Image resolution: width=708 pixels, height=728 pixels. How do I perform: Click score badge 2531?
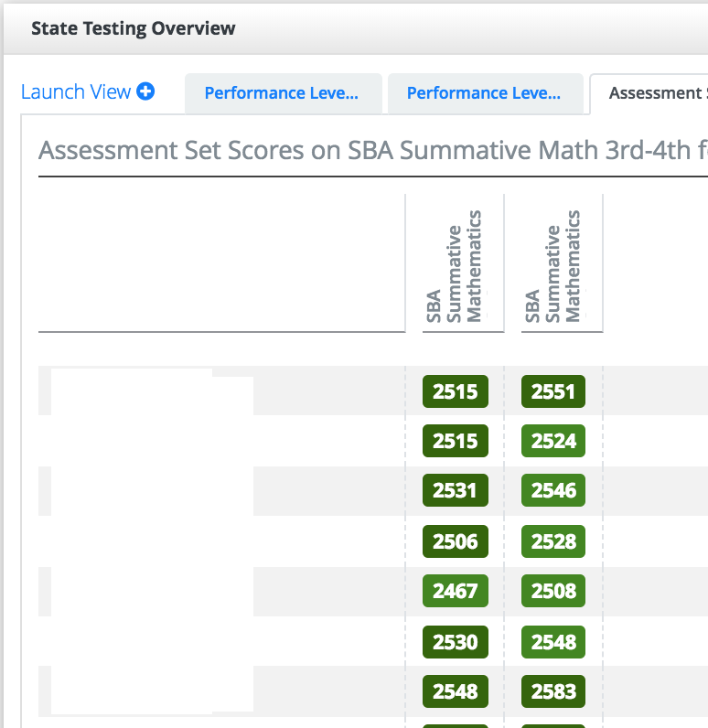pos(455,490)
